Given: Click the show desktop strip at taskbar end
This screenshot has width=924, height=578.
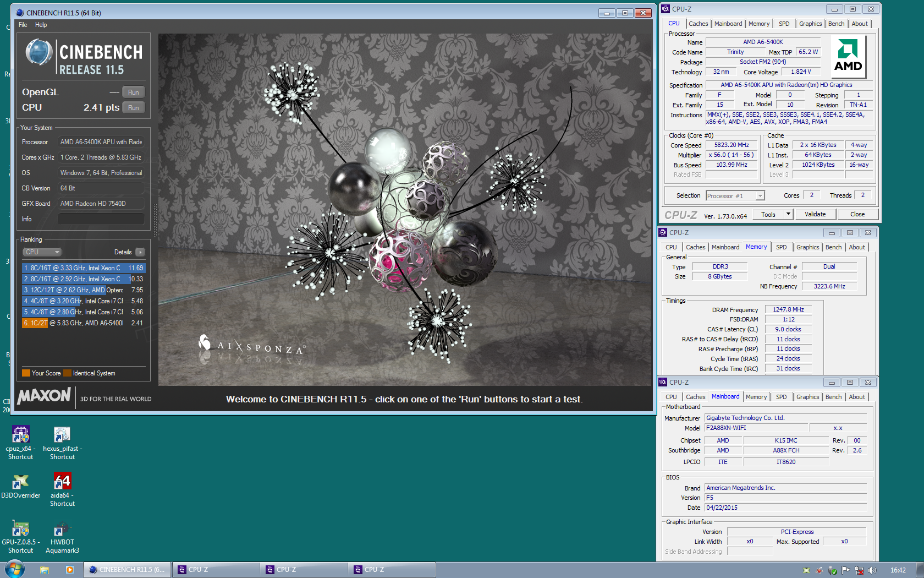Looking at the screenshot, I should [920, 570].
